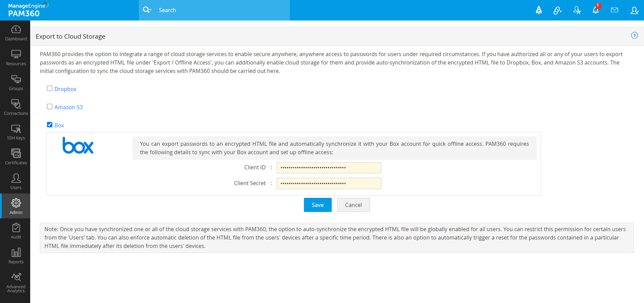This screenshot has height=303, width=644.
Task: Click the ManageEngine PAM360 logo
Action: point(28,10)
